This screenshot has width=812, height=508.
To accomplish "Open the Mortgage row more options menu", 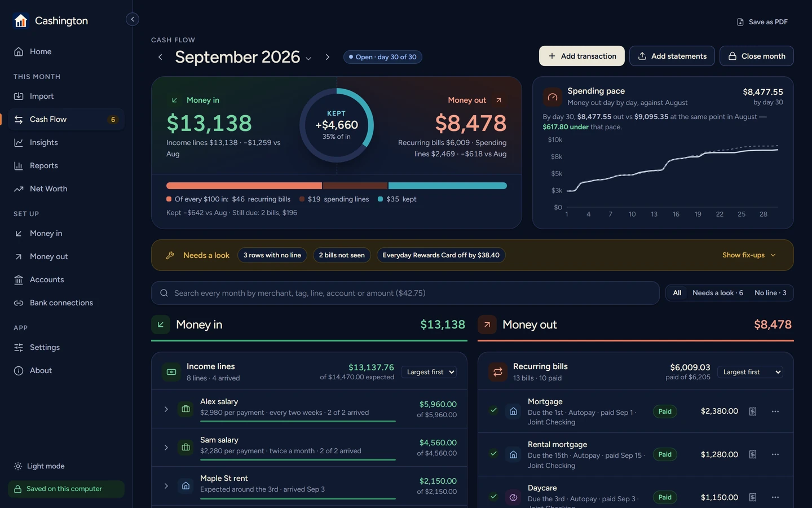I will coord(775,411).
